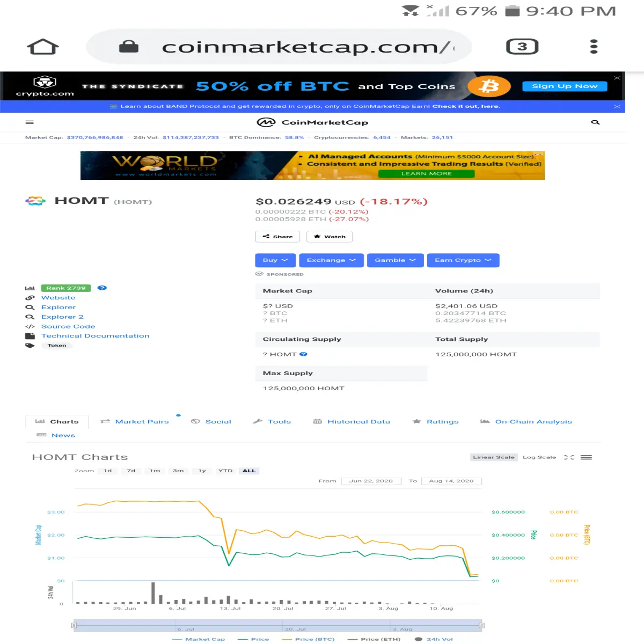Click LEARN MORE in World Markets ad
Screen dimensions: 644x644
tap(427, 173)
